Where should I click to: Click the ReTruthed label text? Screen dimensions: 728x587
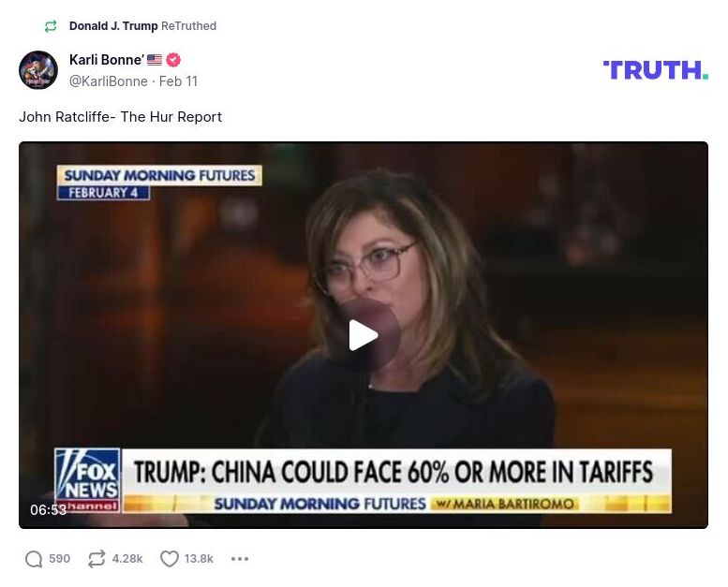click(188, 26)
